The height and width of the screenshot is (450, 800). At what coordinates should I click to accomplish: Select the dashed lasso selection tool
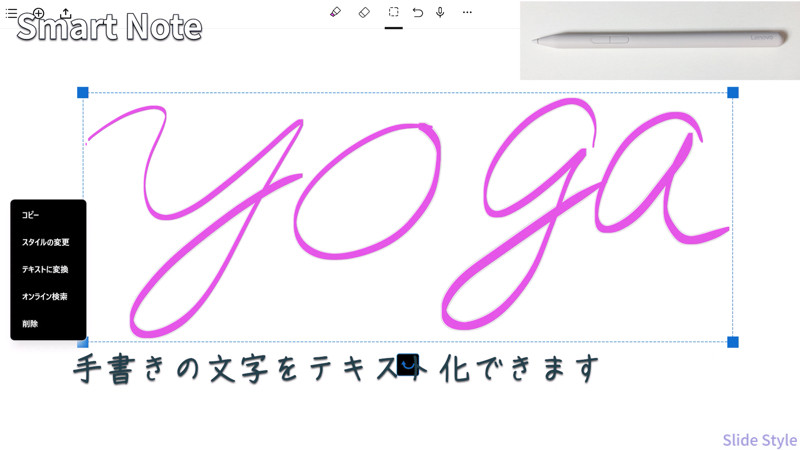point(394,13)
